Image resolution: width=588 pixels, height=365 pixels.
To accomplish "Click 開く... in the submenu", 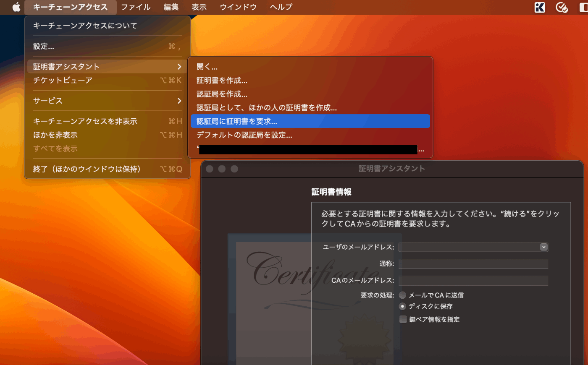I will (310, 67).
